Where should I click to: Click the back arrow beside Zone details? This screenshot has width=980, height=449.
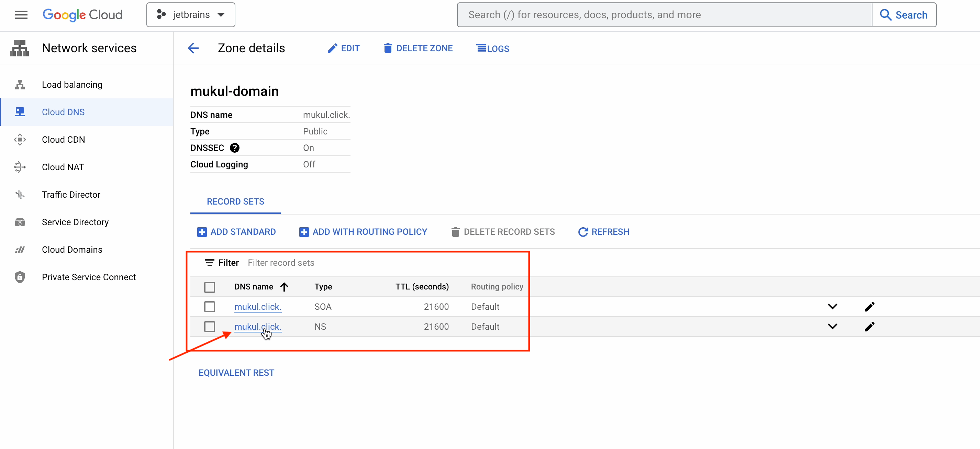193,48
